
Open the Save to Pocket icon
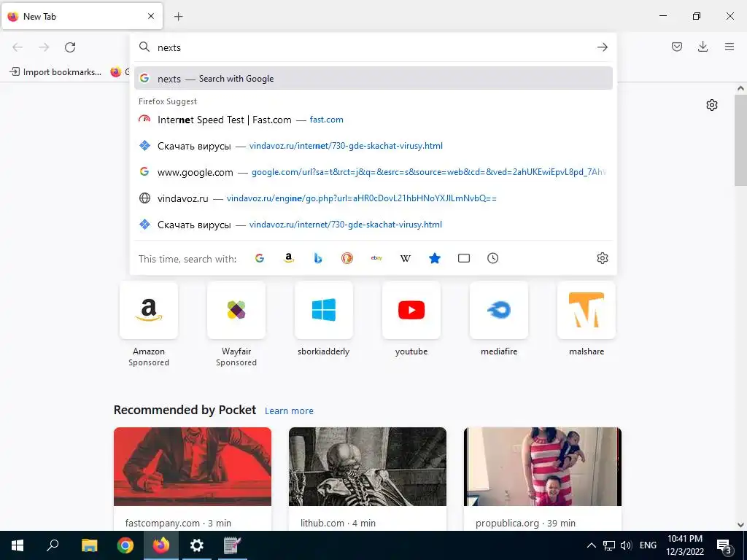tap(676, 47)
